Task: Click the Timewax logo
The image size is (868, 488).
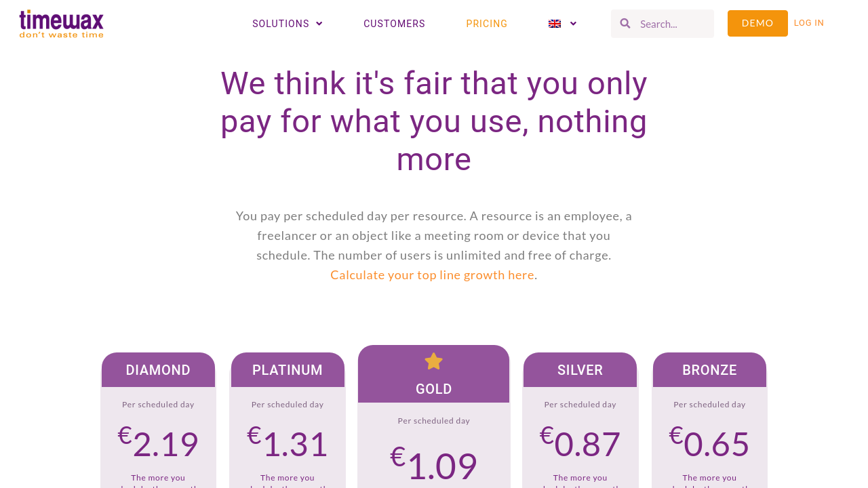Action: click(x=62, y=24)
